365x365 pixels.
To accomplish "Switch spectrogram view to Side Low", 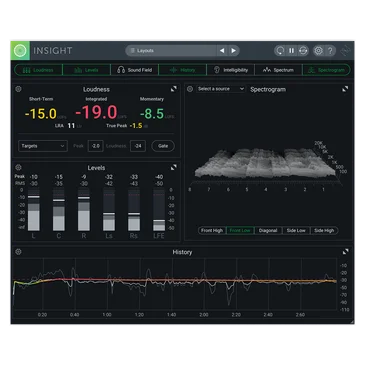I will tap(296, 230).
